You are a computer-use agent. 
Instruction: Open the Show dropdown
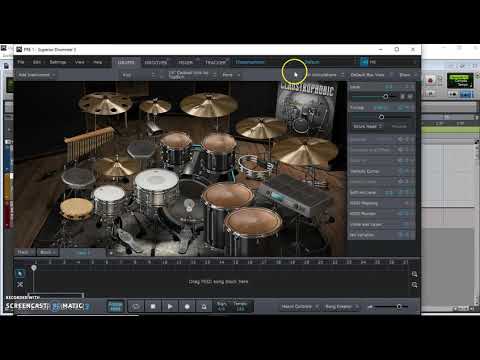[x=407, y=75]
